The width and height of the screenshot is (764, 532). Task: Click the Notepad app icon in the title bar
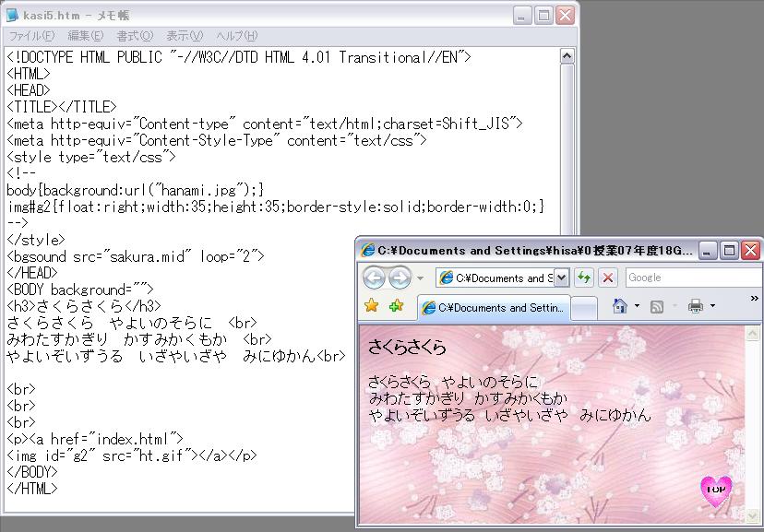point(12,16)
